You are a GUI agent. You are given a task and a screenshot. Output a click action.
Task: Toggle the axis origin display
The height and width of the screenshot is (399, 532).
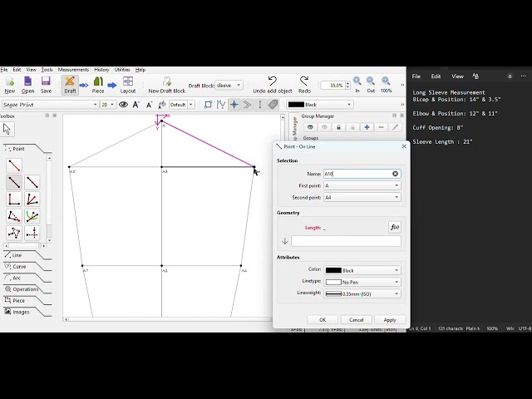[234, 105]
